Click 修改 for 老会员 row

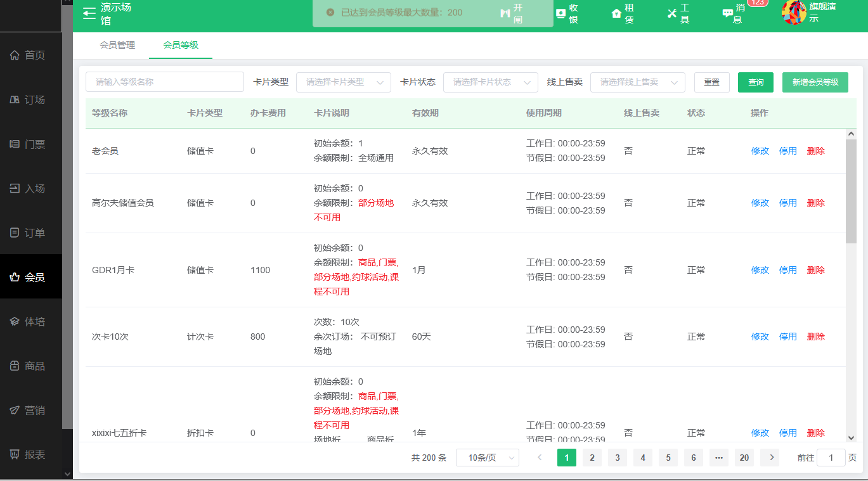click(x=760, y=151)
